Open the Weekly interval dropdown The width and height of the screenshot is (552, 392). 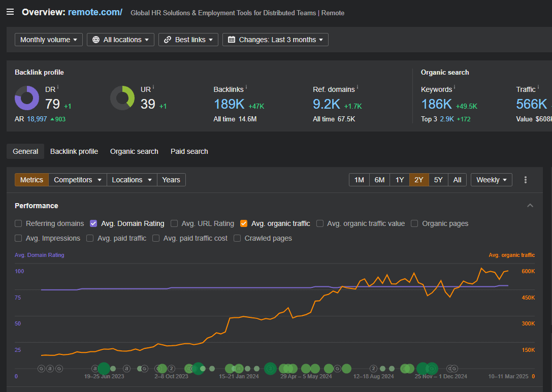click(x=491, y=180)
